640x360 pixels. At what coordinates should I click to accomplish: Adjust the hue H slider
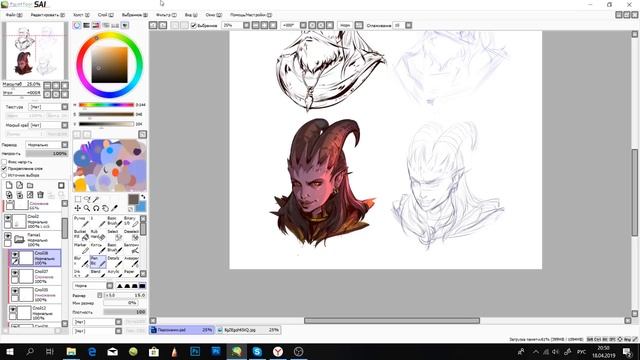tap(106, 105)
